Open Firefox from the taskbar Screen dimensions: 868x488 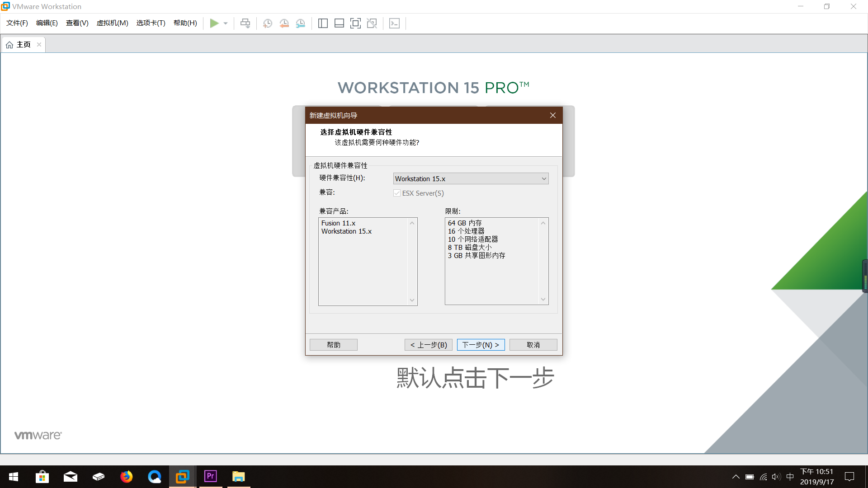pyautogui.click(x=127, y=477)
